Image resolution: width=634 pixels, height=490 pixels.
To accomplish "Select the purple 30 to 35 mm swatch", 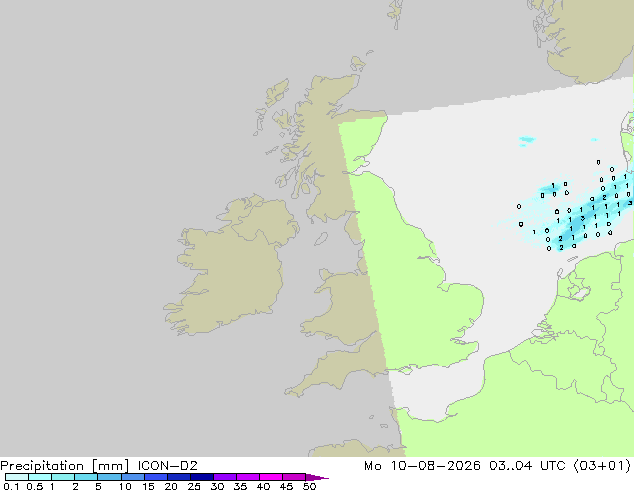I will 225,477.
